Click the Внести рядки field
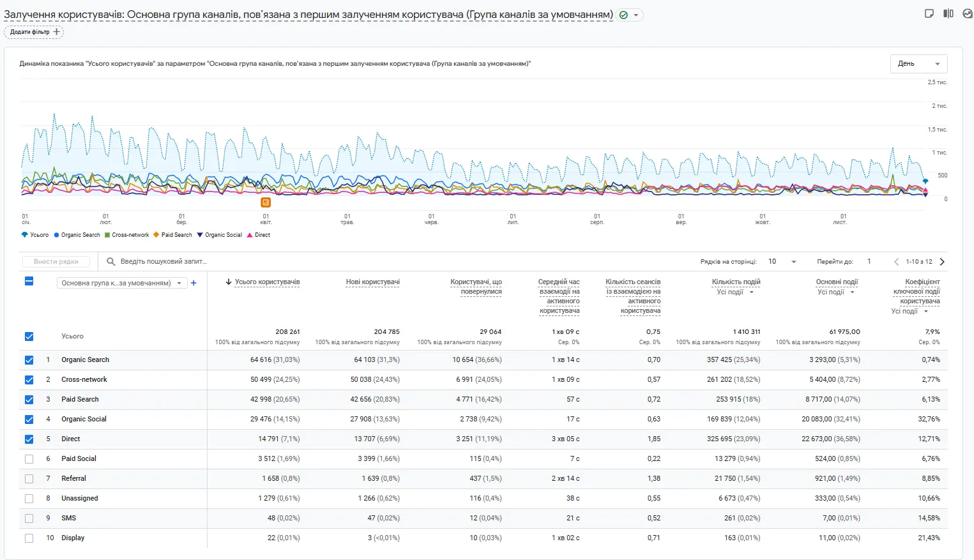 [x=56, y=261]
